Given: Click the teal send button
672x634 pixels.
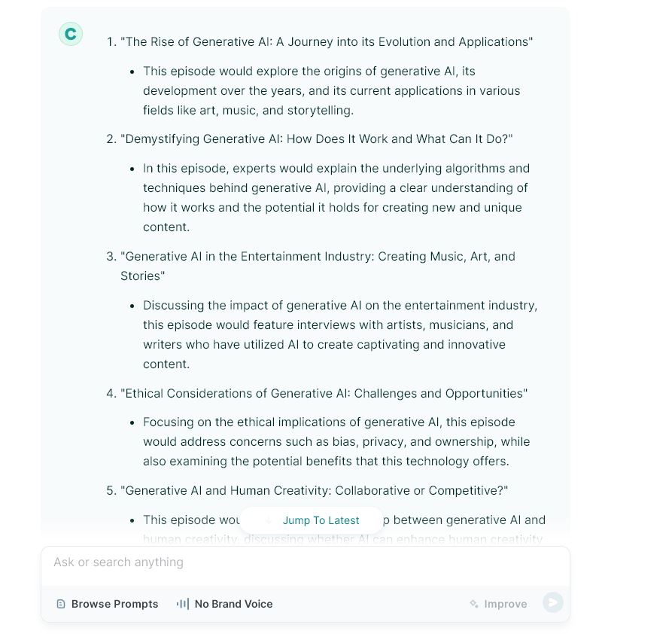Looking at the screenshot, I should coord(553,602).
